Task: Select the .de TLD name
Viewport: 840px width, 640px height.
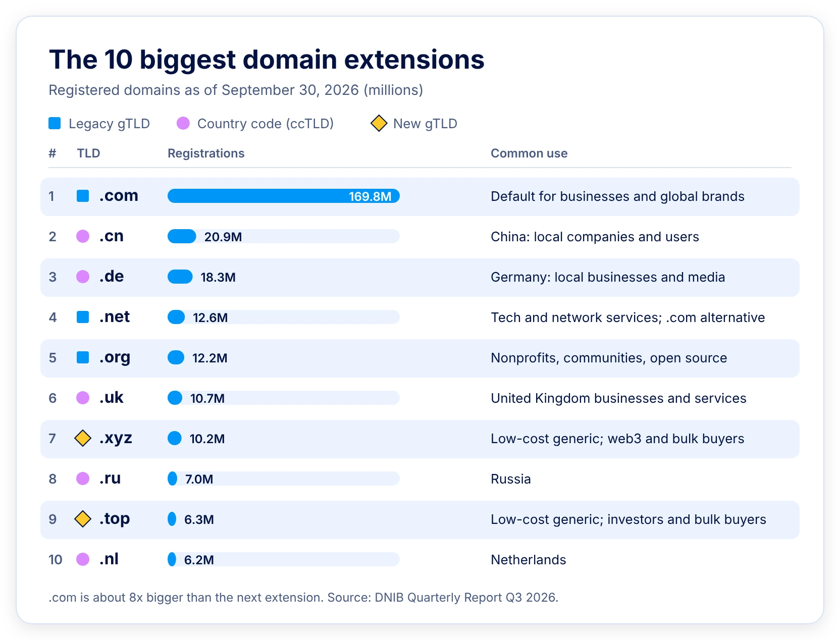Action: 112,277
